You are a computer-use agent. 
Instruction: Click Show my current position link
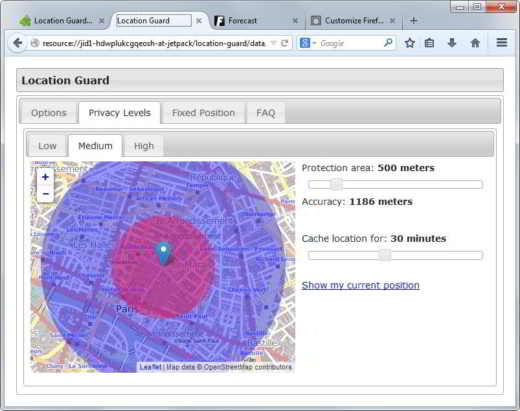(x=360, y=285)
